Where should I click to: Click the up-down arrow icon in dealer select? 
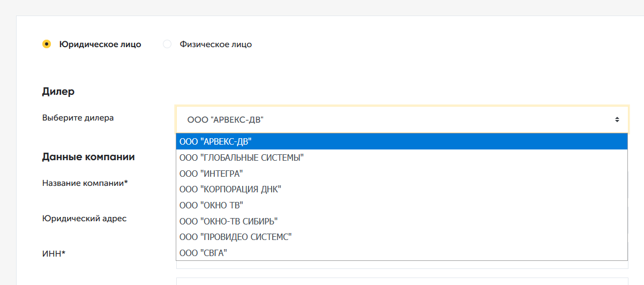617,119
